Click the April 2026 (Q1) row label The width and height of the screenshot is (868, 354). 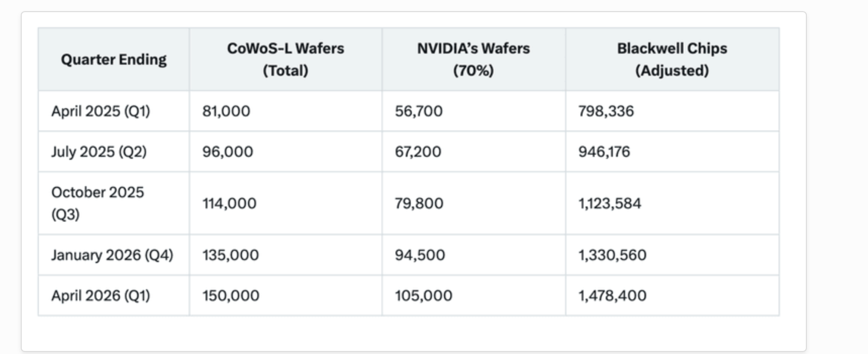click(x=101, y=296)
